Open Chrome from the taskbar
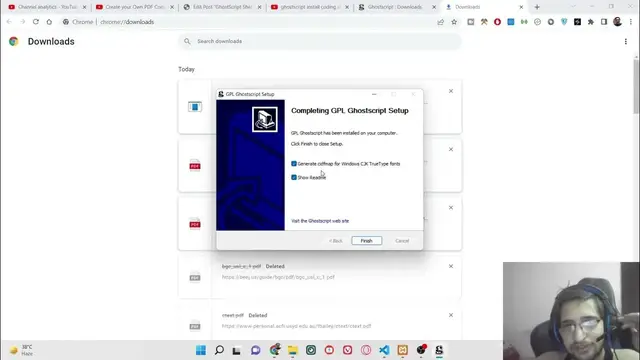 point(275,350)
